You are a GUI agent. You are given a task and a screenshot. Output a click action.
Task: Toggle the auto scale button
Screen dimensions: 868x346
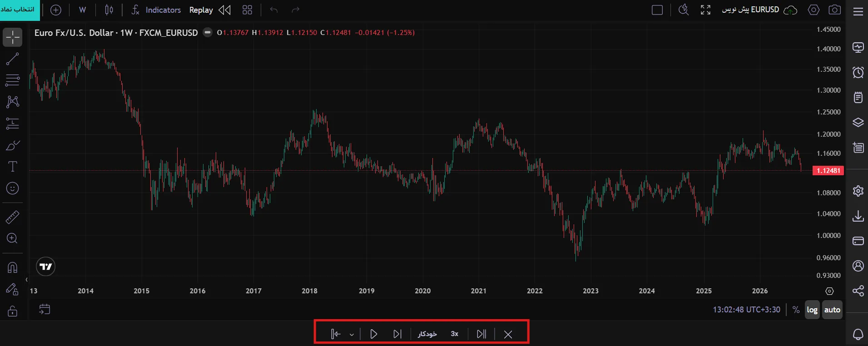click(x=832, y=310)
